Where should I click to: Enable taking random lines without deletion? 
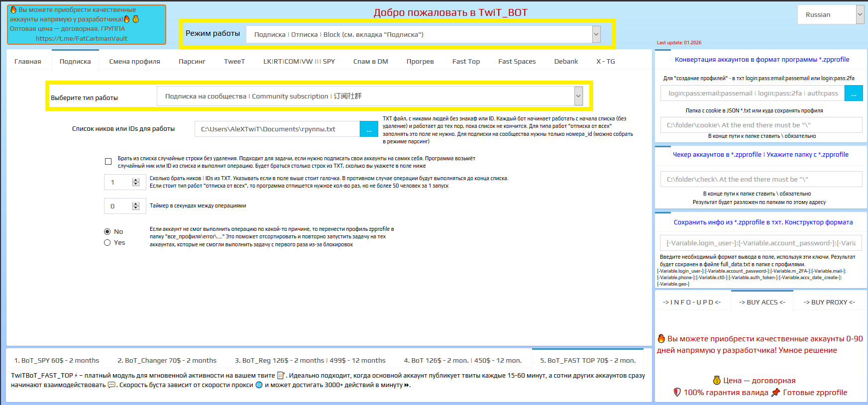tap(108, 162)
